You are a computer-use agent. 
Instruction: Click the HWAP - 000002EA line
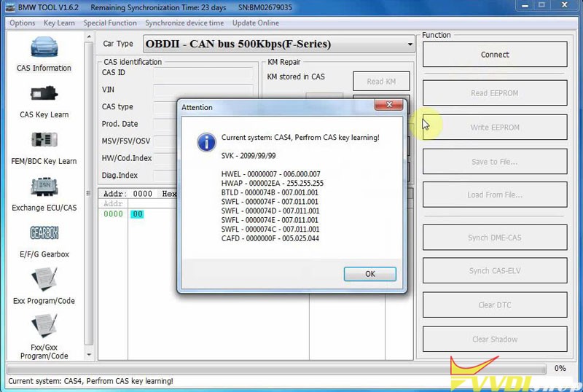pyautogui.click(x=272, y=184)
